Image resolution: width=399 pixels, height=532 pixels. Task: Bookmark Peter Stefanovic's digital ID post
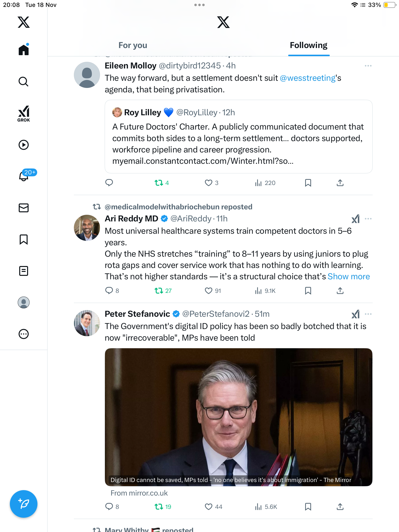(308, 507)
